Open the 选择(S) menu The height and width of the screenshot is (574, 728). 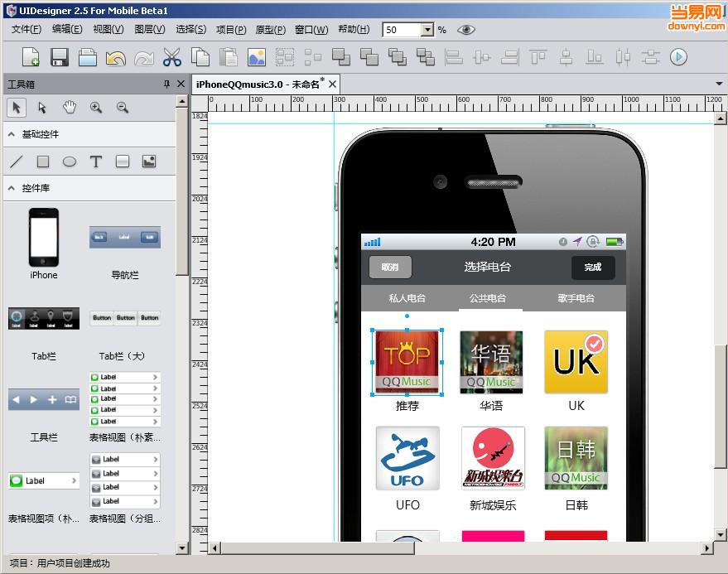pyautogui.click(x=190, y=30)
